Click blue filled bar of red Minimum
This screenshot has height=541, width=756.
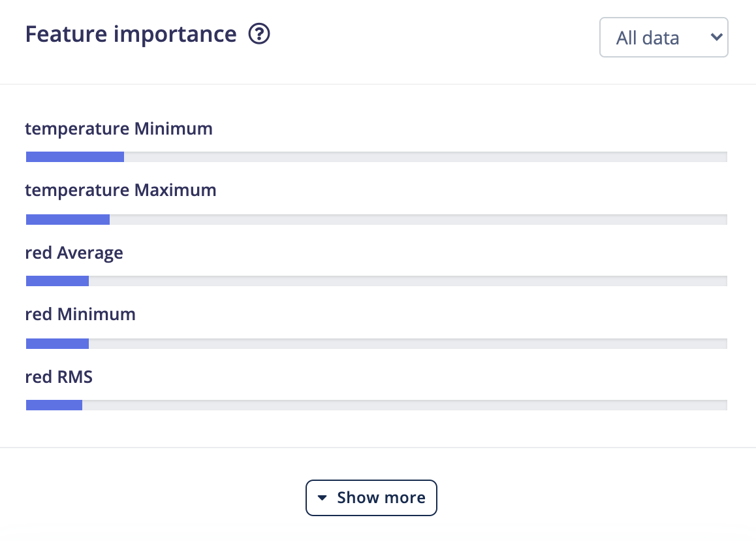[57, 344]
